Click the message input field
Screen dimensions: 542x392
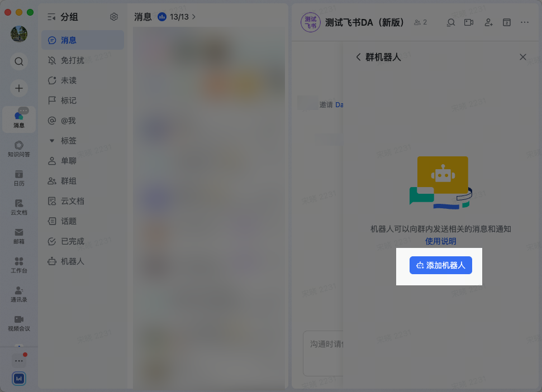[323, 353]
